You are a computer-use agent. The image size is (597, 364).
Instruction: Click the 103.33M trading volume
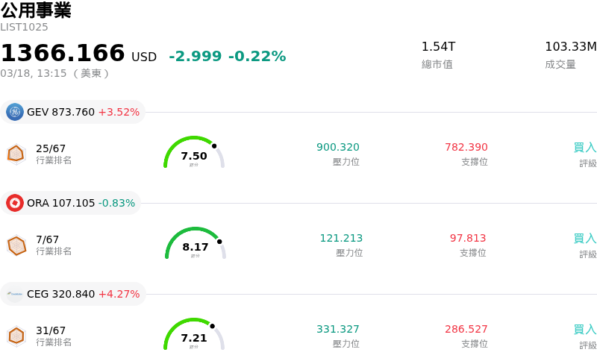click(570, 47)
